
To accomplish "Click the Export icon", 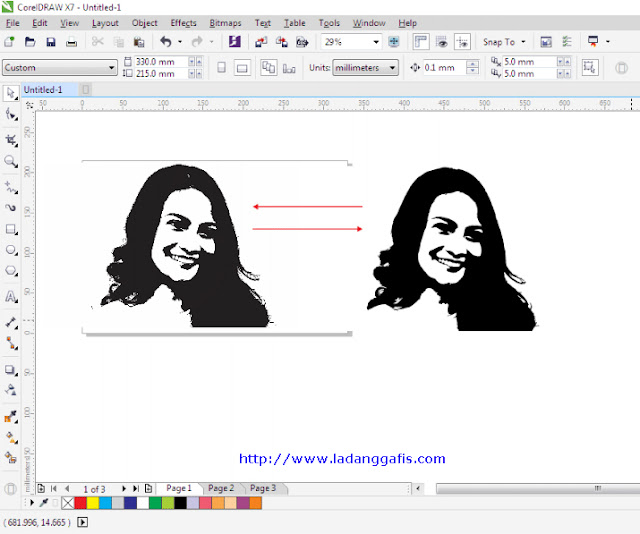I will pos(282,42).
